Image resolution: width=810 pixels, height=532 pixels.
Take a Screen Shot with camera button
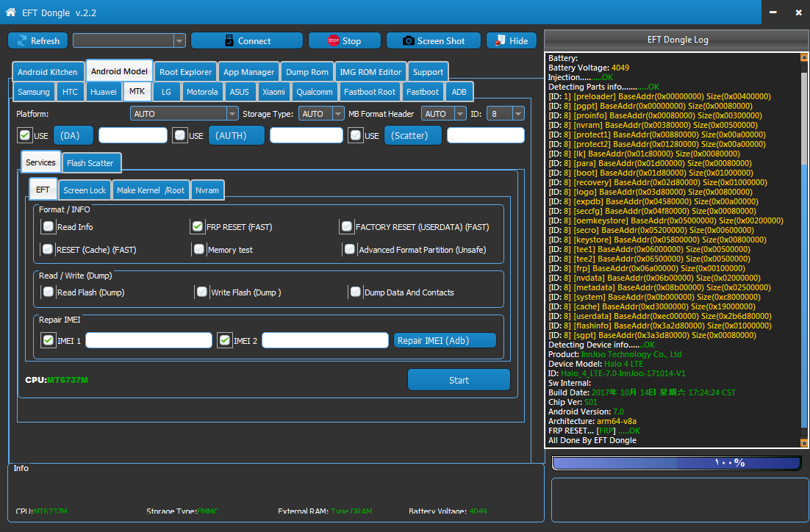point(434,41)
